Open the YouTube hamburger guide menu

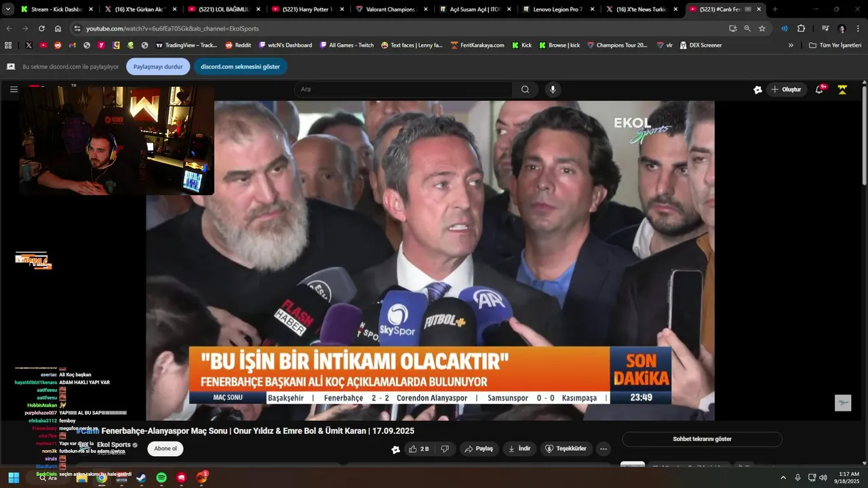pyautogui.click(x=14, y=89)
